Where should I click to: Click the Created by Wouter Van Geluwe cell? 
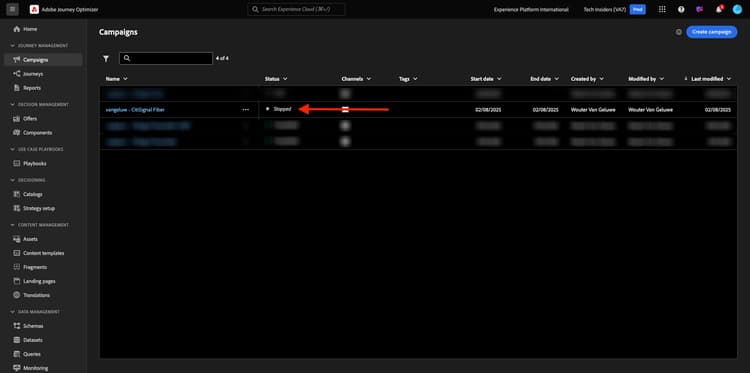click(x=593, y=110)
